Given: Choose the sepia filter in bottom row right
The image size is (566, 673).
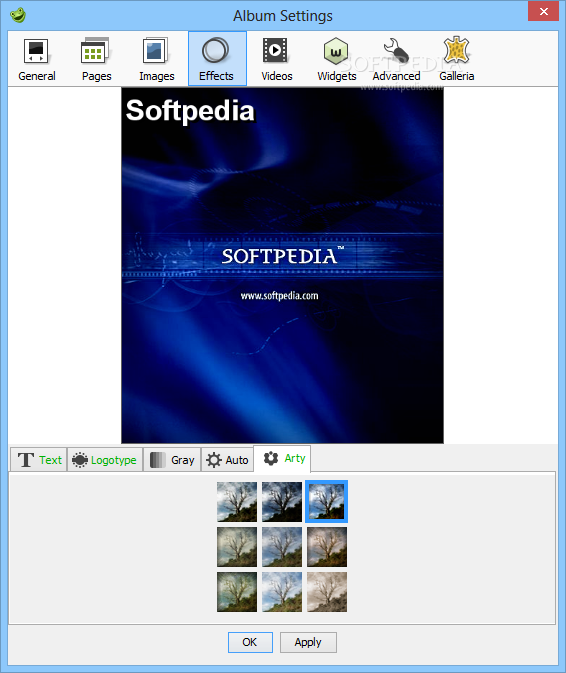Looking at the screenshot, I should click(327, 592).
